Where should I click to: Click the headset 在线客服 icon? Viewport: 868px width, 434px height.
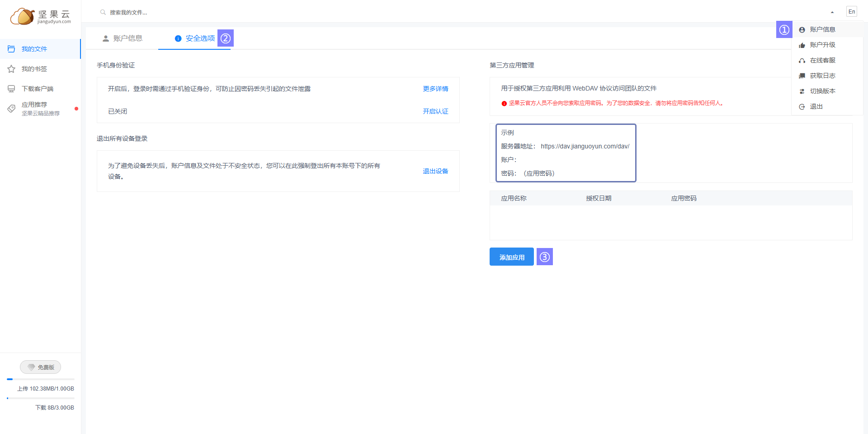coord(802,61)
